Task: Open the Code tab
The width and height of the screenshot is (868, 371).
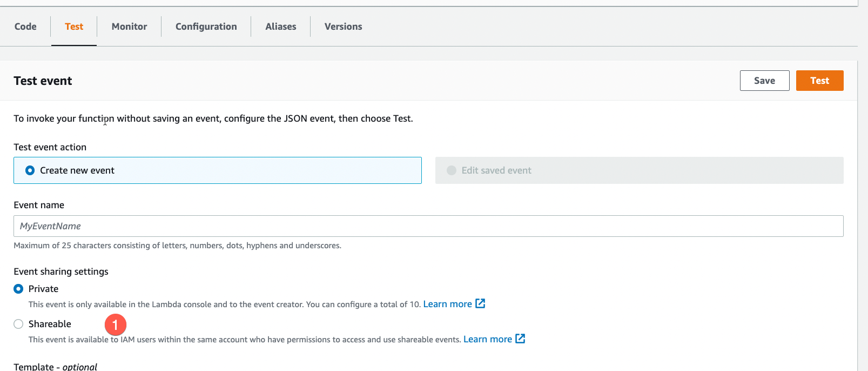Action: pyautogui.click(x=25, y=27)
